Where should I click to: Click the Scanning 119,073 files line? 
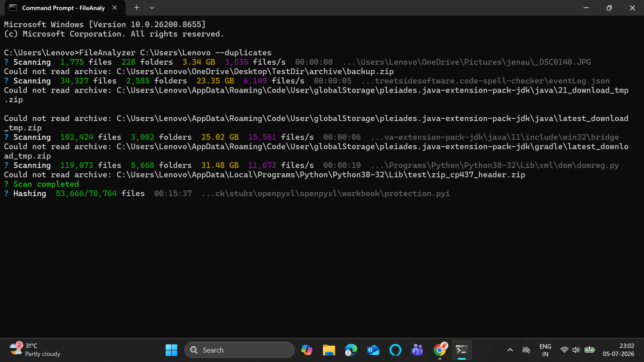[312, 165]
